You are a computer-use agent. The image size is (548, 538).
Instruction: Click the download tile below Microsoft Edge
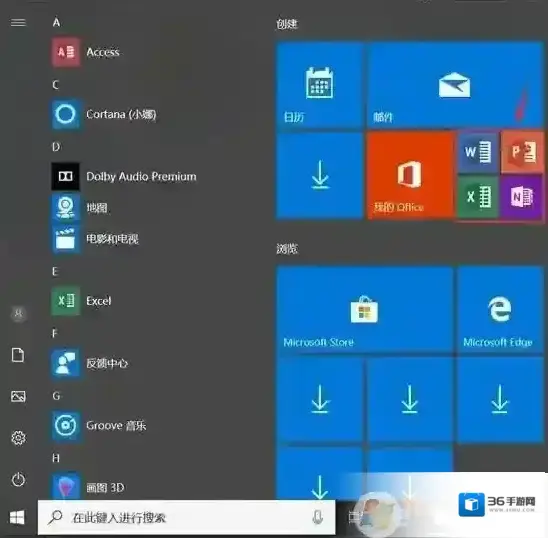tap(500, 400)
